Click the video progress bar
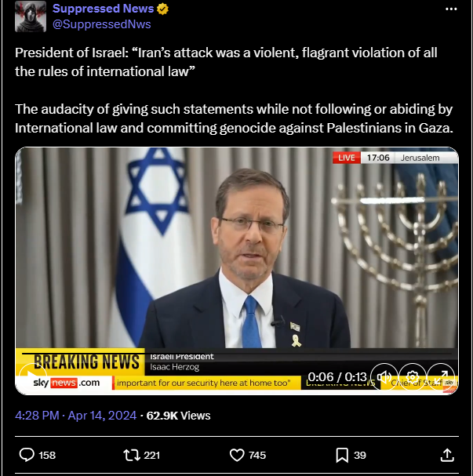The height and width of the screenshot is (476, 473). point(237,354)
